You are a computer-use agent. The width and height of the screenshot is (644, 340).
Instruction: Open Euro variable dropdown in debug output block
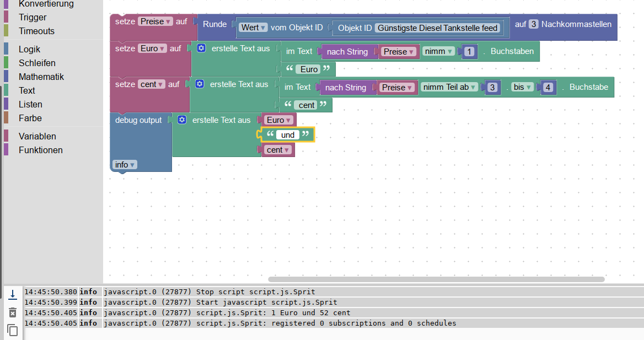pyautogui.click(x=279, y=120)
